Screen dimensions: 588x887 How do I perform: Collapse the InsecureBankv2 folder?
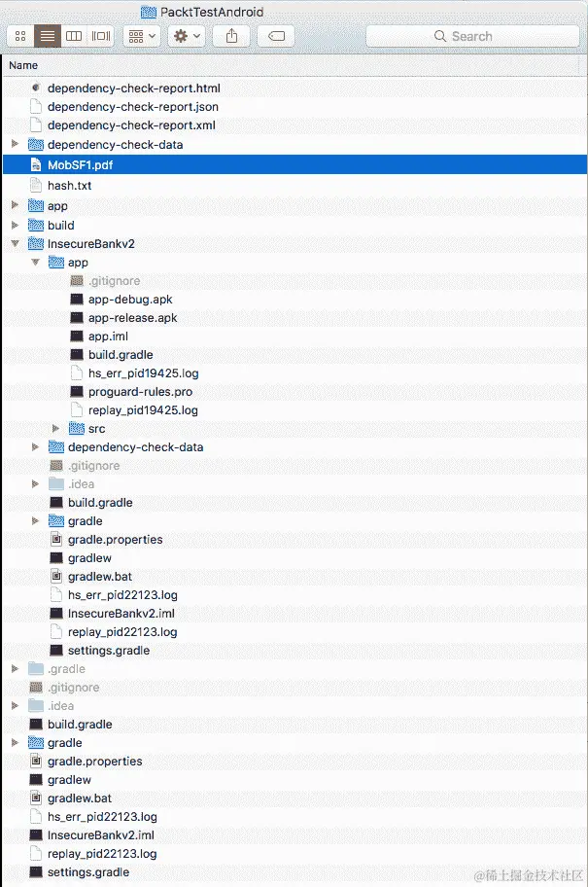16,243
